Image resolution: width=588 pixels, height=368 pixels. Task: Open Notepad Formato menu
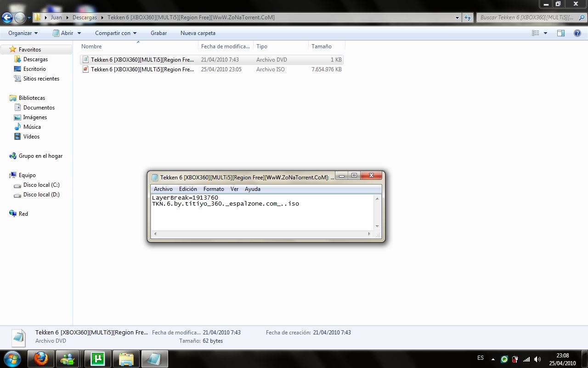(214, 189)
